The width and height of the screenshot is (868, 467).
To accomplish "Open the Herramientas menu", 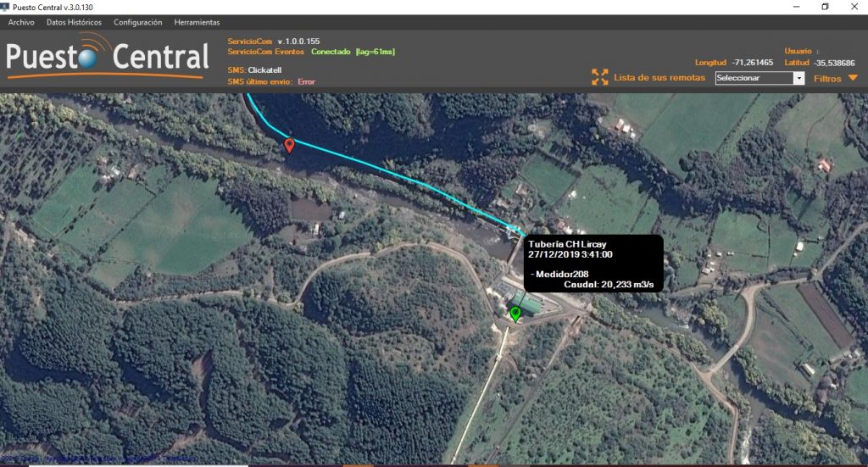I will click(197, 22).
